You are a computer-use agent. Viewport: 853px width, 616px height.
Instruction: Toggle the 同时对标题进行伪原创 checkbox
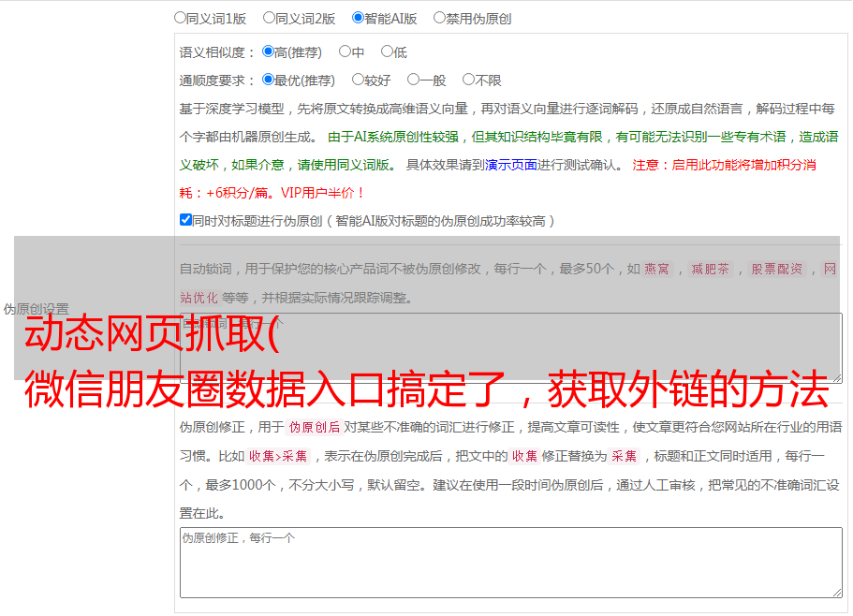click(185, 221)
